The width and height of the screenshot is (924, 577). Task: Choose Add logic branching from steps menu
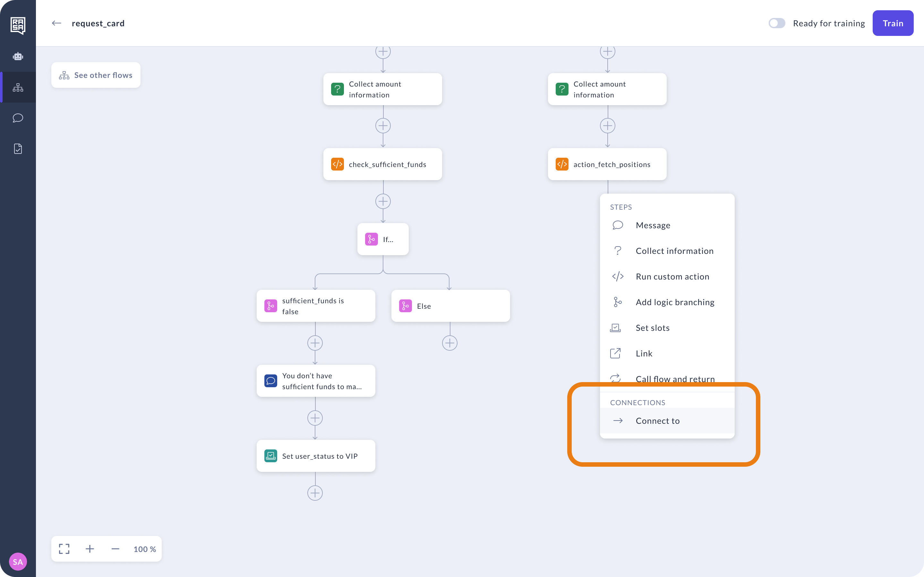[674, 302]
